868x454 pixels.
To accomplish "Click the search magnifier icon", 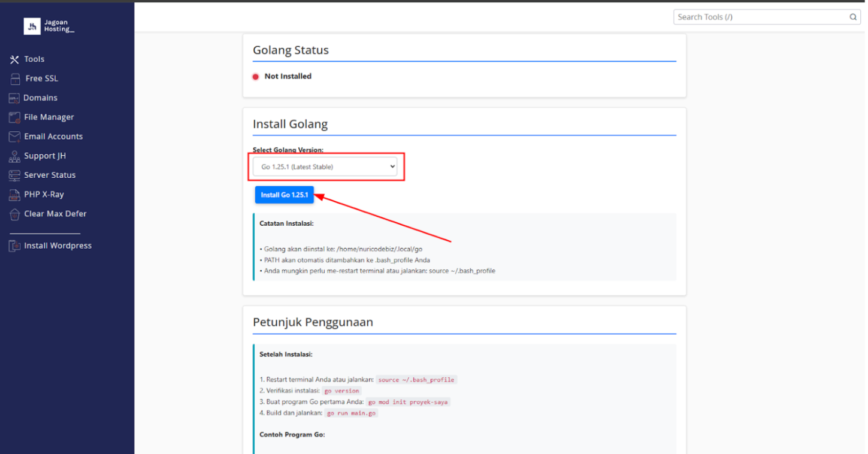I will point(853,17).
